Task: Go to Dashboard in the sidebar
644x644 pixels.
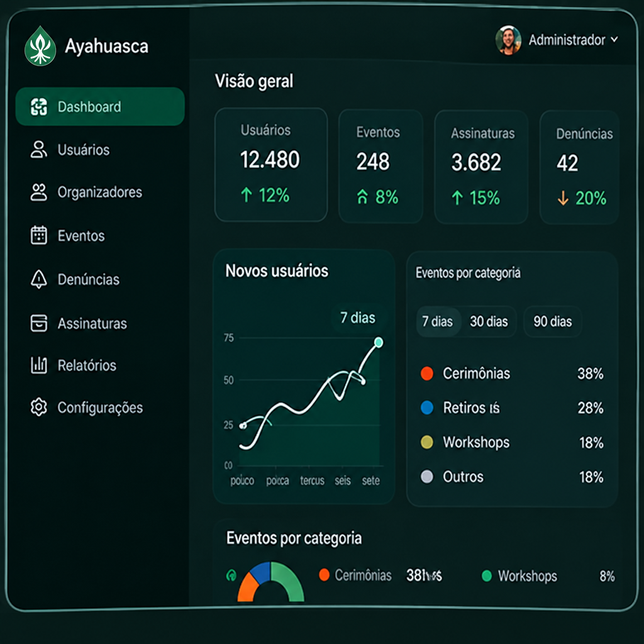Action: pyautogui.click(x=100, y=106)
